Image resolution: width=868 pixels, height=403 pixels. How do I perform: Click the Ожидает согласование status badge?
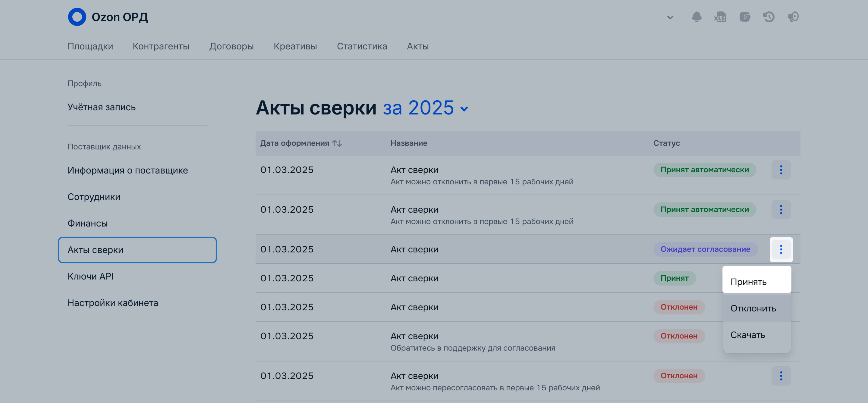pyautogui.click(x=705, y=249)
